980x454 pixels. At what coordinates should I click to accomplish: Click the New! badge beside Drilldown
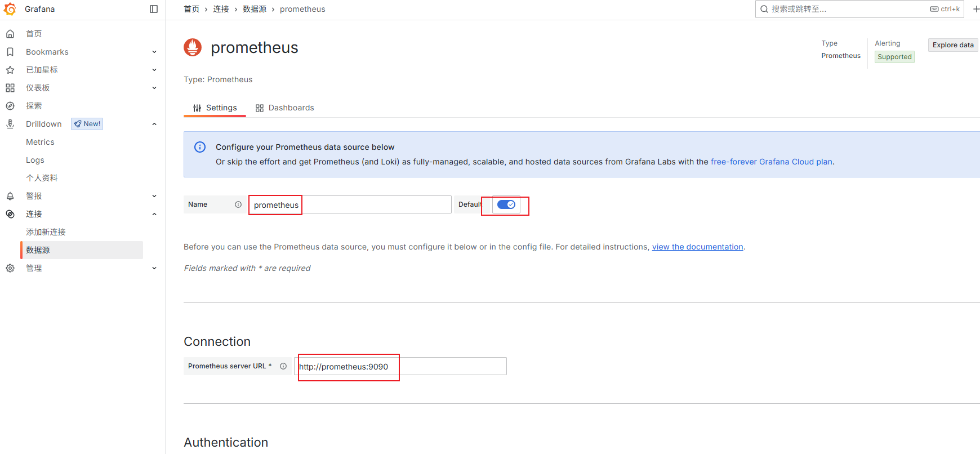click(x=87, y=124)
